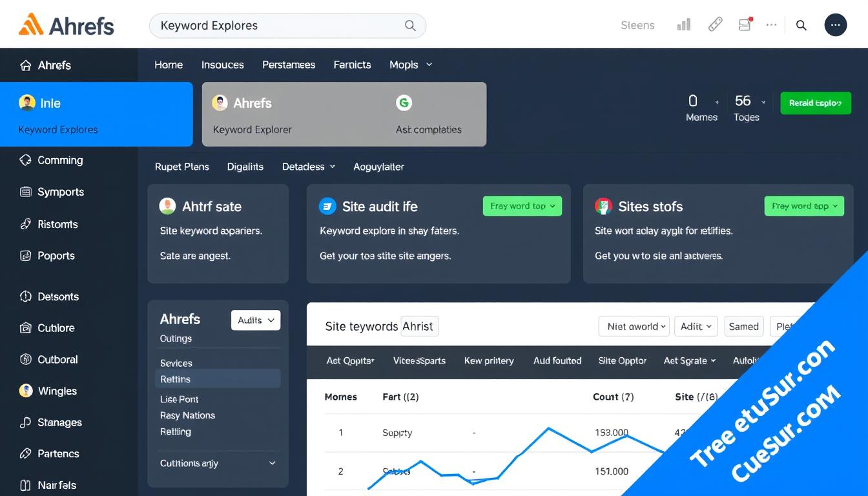Click the Cutboral sidebar icon
Screen dimensions: 868x496
click(x=26, y=359)
